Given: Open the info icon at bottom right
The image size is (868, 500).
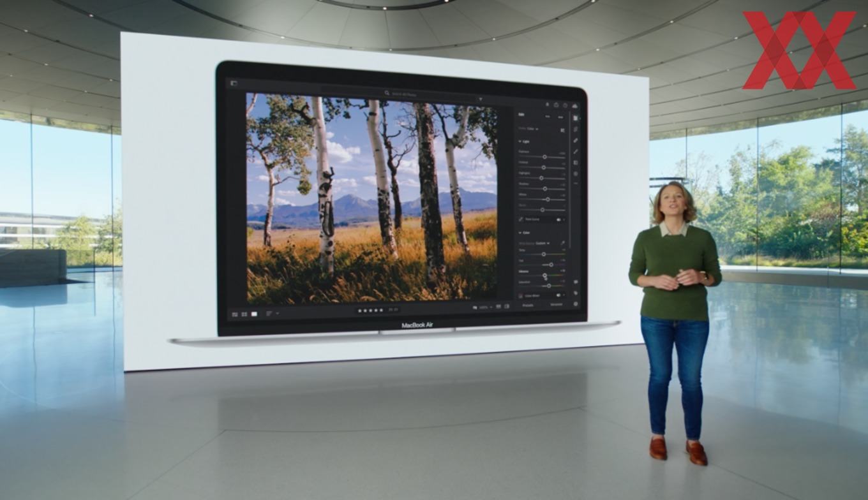Looking at the screenshot, I should (x=576, y=304).
